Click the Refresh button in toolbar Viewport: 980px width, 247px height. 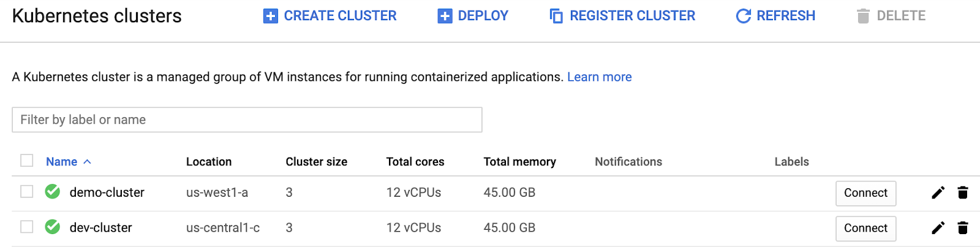[775, 16]
